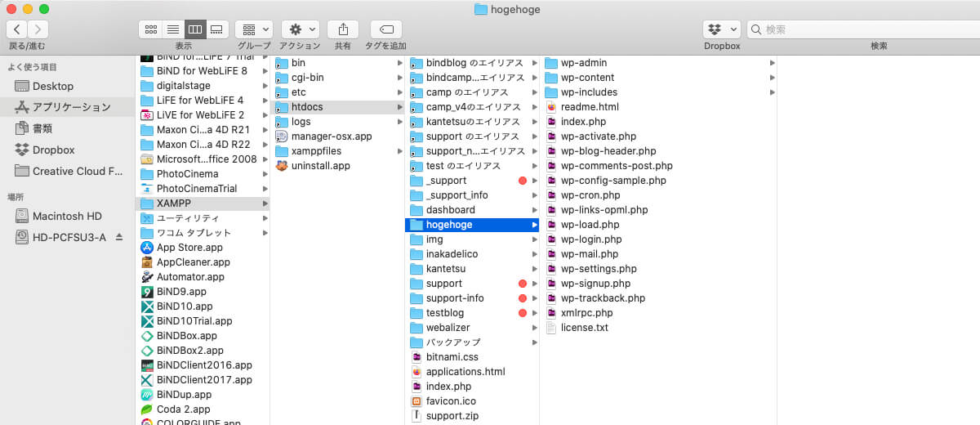Go forward with the right arrow button
Viewport: 980px width, 425px height.
pyautogui.click(x=38, y=29)
